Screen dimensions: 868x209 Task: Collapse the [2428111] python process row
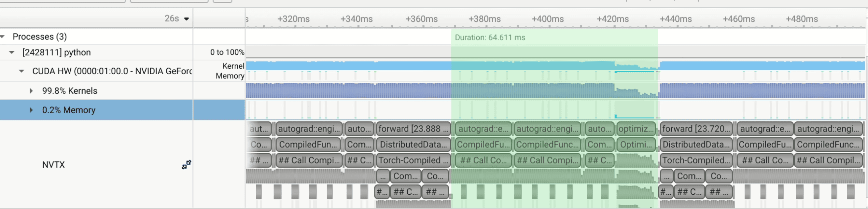pyautogui.click(x=12, y=52)
